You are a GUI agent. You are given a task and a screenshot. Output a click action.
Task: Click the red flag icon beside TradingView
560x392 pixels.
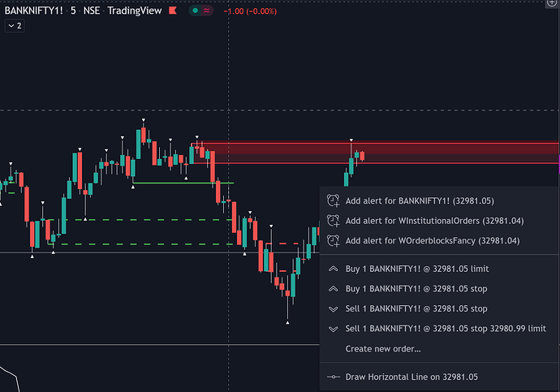pos(173,11)
